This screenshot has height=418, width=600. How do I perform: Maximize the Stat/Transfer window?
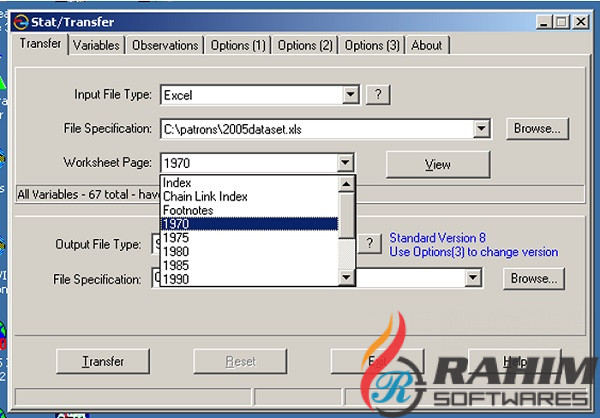click(561, 22)
